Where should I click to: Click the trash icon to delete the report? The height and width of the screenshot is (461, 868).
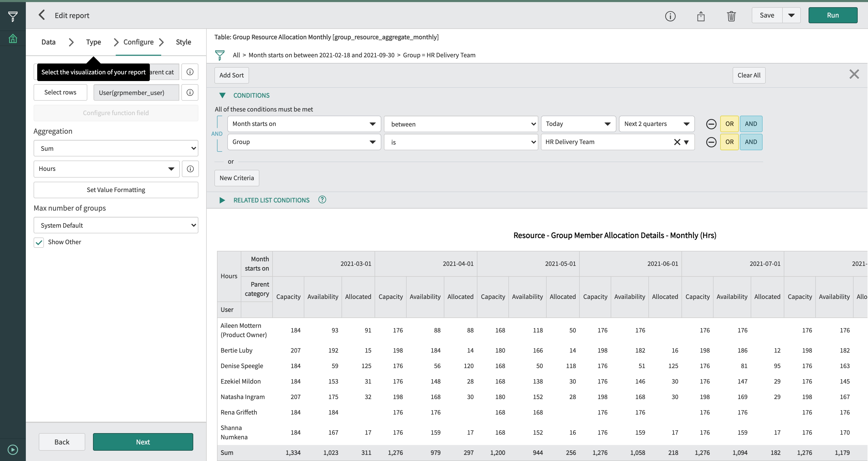click(x=731, y=15)
